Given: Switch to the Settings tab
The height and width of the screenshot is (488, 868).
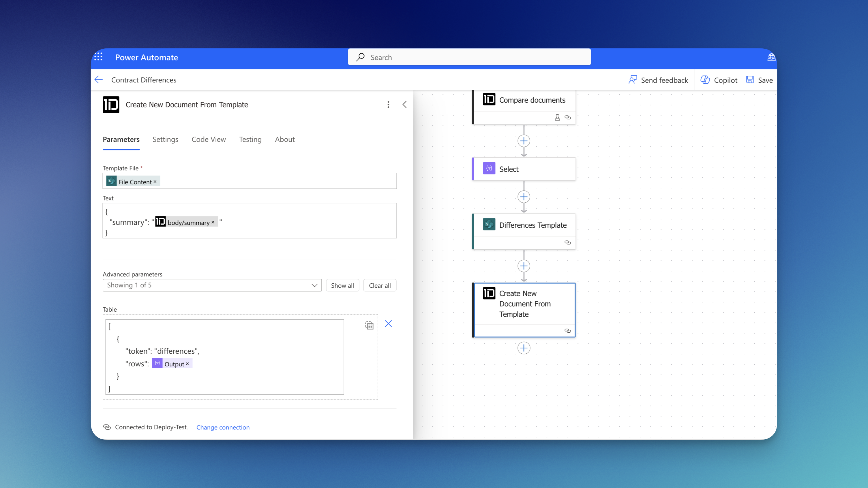Looking at the screenshot, I should [x=165, y=140].
